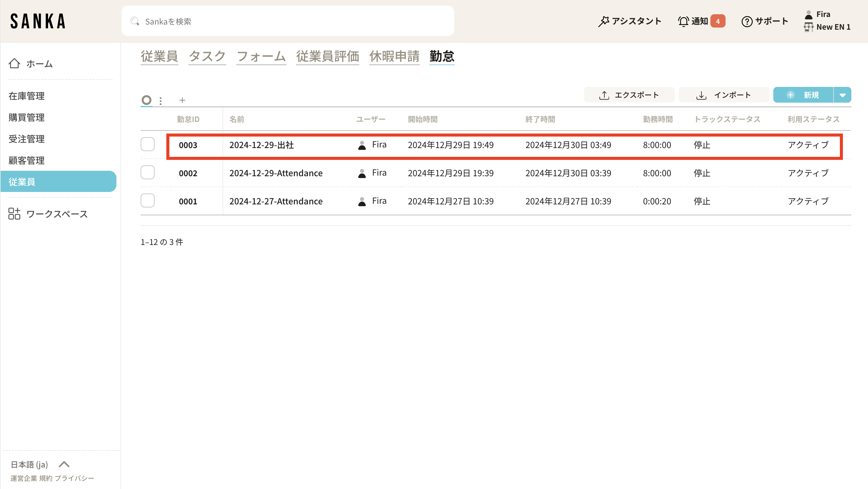Click the assistant wand icon
Screen dimensions: 868x489
point(603,21)
